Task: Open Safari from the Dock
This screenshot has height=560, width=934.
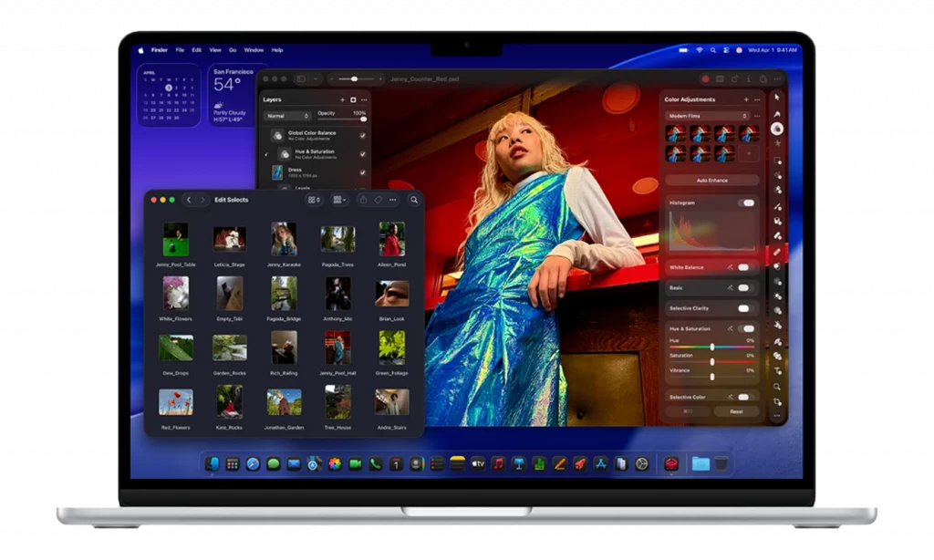Action: tap(253, 464)
